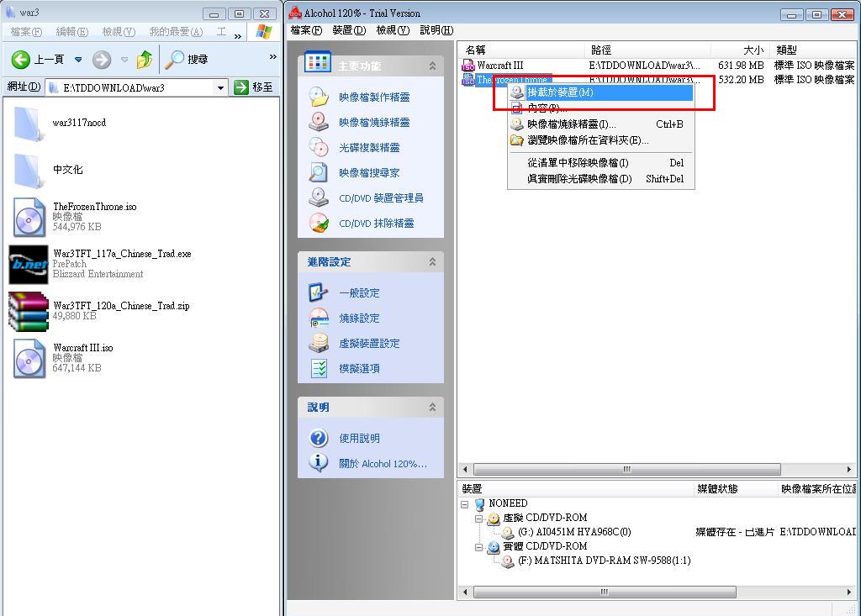Open the CD/DVD 抹除精靈 link

(x=376, y=224)
